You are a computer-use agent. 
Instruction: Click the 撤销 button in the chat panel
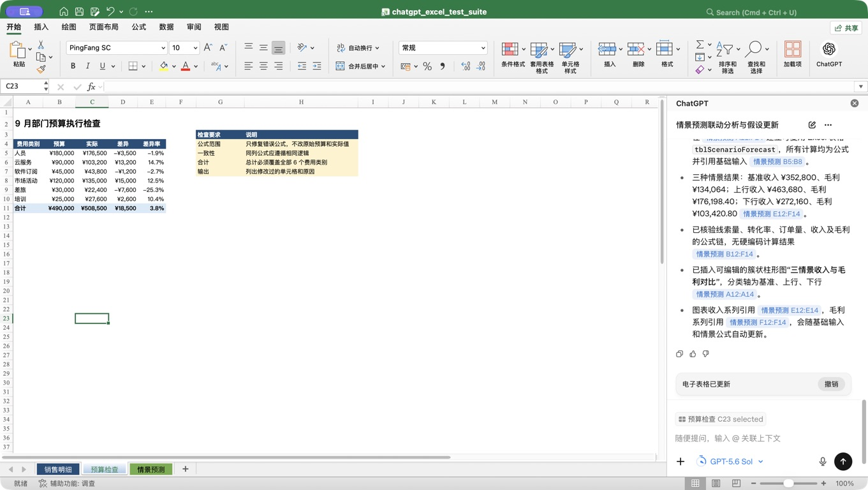[x=831, y=384]
